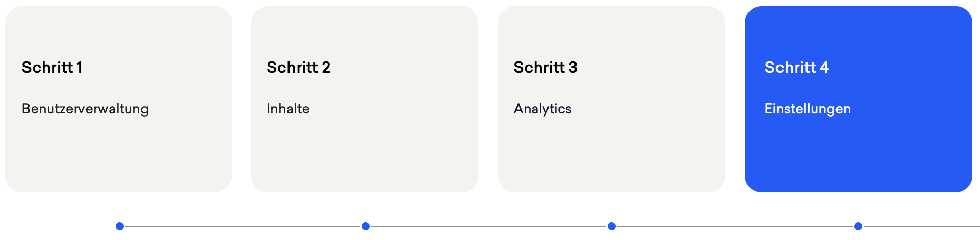Select the Inhalte label
980x240 pixels.
tap(288, 109)
